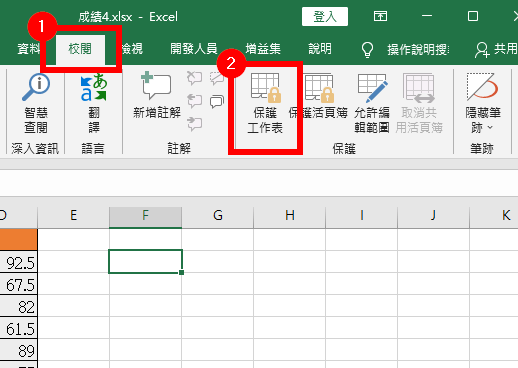Click Protect Sheet (保護工作表)
518x368 pixels.
coord(265,104)
